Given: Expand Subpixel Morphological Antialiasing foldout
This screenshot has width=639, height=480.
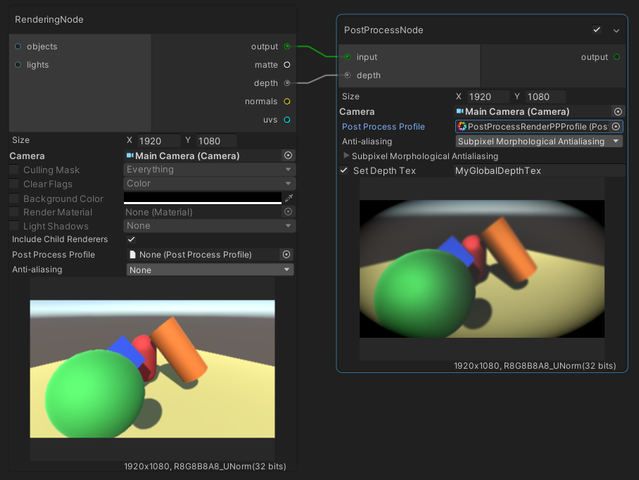Looking at the screenshot, I should pyautogui.click(x=347, y=156).
